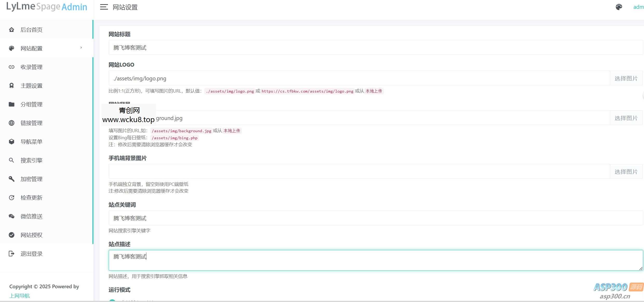
Task: Click 选择图片 button for 网站LOGO
Action: point(626,78)
